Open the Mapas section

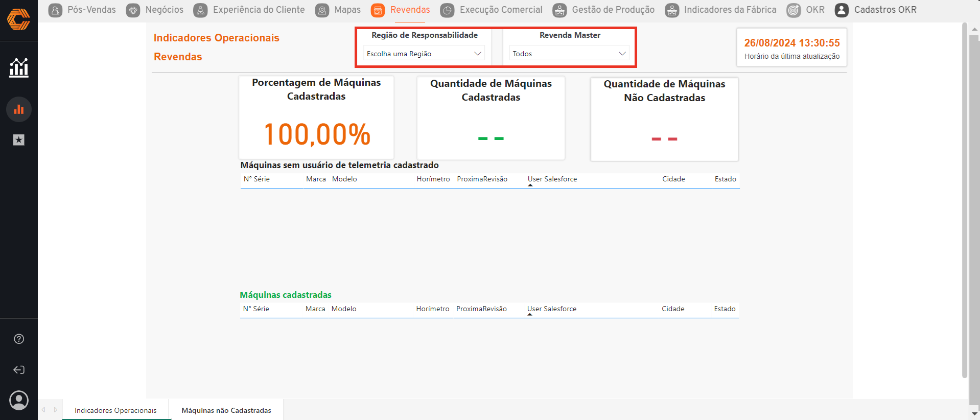347,10
